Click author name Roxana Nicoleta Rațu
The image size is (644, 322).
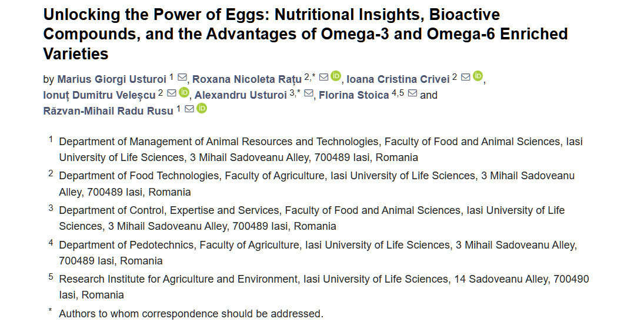point(247,79)
